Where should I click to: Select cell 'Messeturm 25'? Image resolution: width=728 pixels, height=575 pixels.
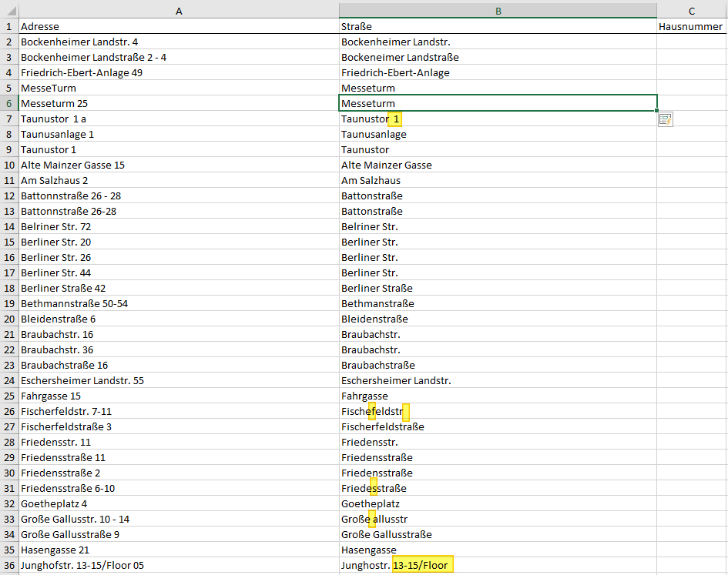coord(179,103)
